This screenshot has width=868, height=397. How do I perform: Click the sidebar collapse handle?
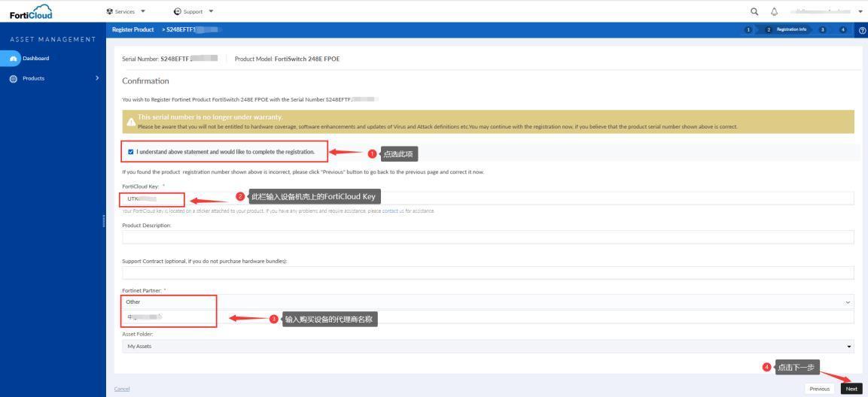(x=104, y=221)
